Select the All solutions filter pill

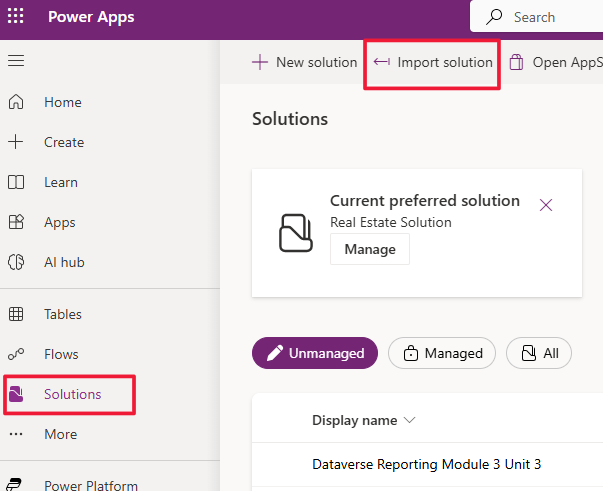pyautogui.click(x=539, y=353)
